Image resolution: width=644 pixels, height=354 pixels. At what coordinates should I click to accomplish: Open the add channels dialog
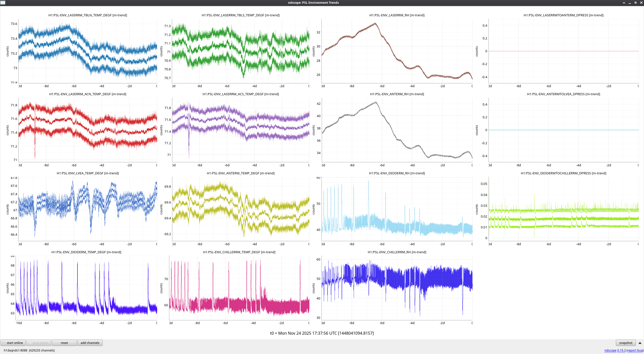[x=90, y=343]
